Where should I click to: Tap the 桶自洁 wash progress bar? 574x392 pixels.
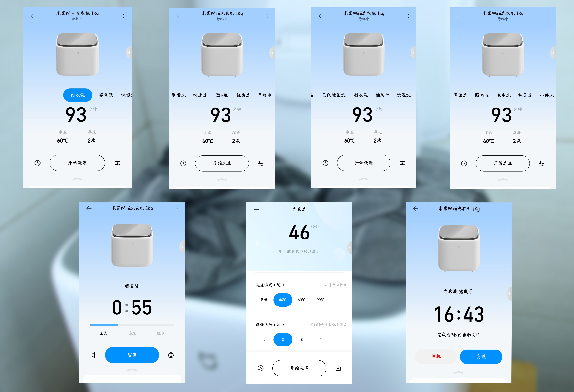point(132,325)
